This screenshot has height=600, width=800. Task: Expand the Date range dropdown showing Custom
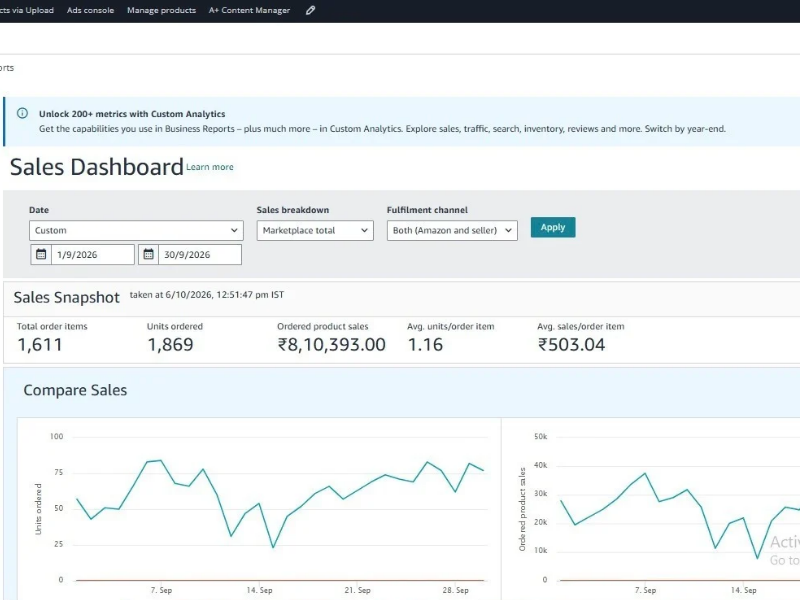tap(136, 231)
